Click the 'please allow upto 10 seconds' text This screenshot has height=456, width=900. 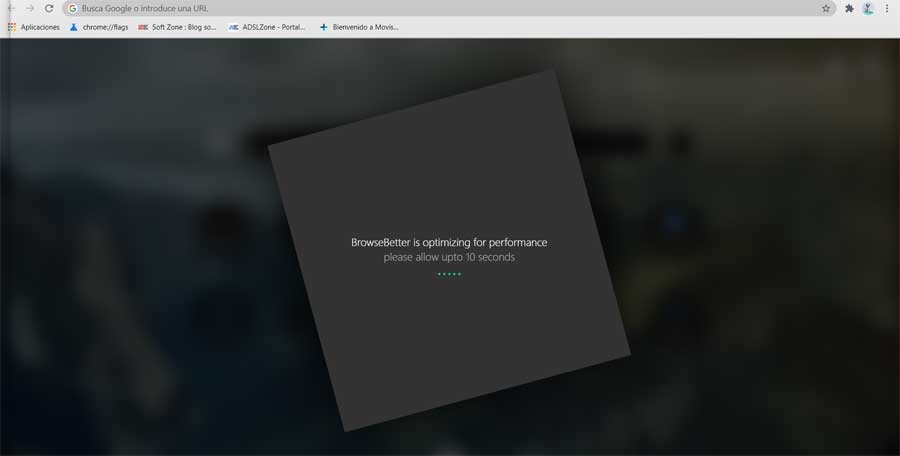point(449,257)
